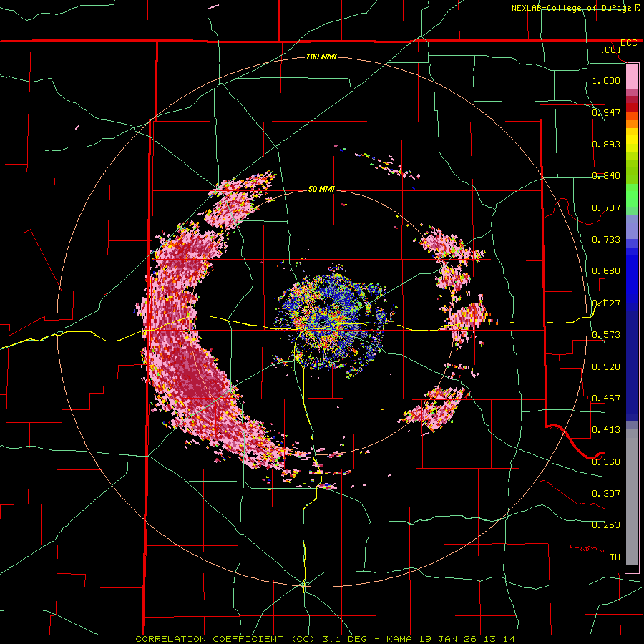This screenshot has height=644, width=644.
Task: Click the 0.840 scale value
Action: click(606, 176)
